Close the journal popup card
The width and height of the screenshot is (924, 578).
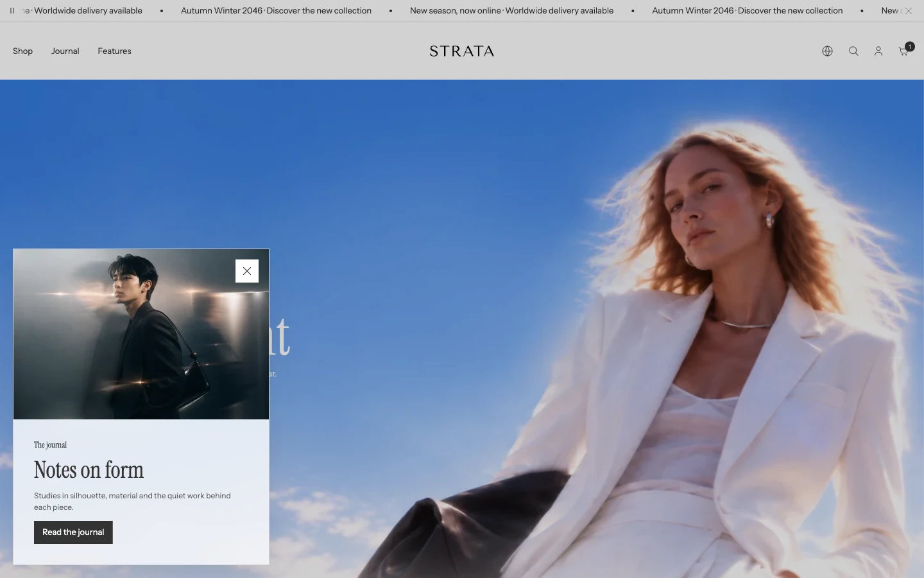click(247, 271)
